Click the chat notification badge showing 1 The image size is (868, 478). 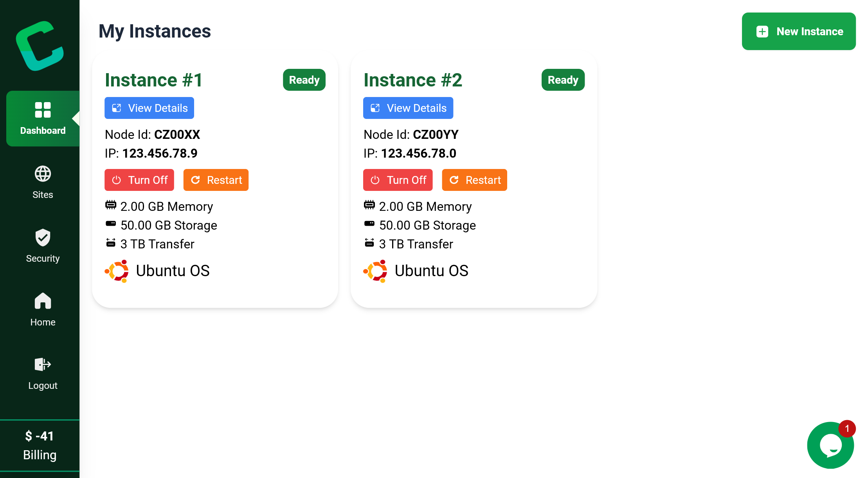click(x=846, y=428)
